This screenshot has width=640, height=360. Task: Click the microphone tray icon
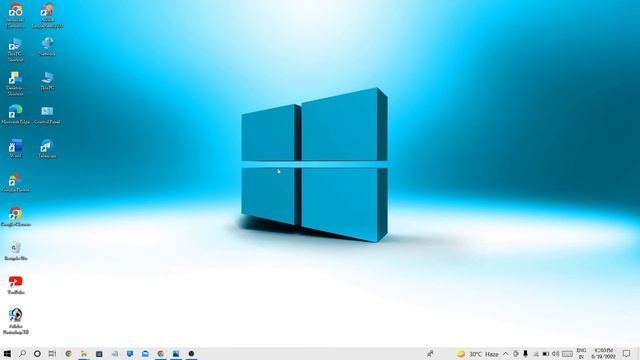525,354
